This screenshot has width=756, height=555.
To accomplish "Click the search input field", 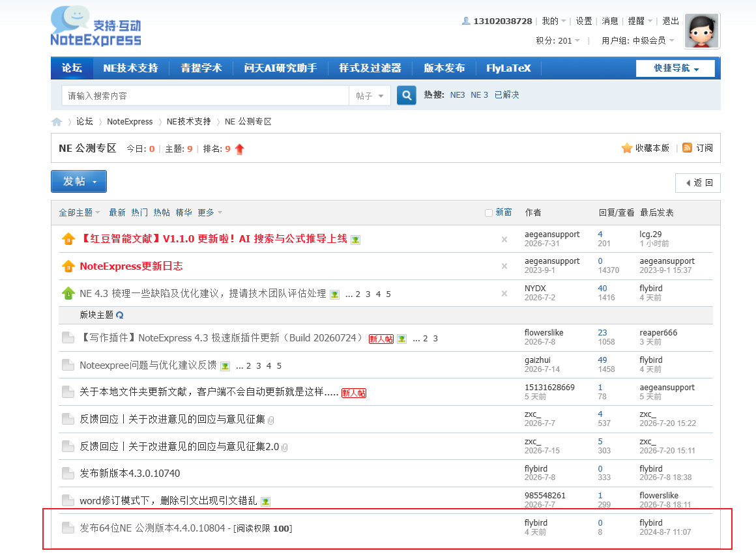I will (x=205, y=96).
